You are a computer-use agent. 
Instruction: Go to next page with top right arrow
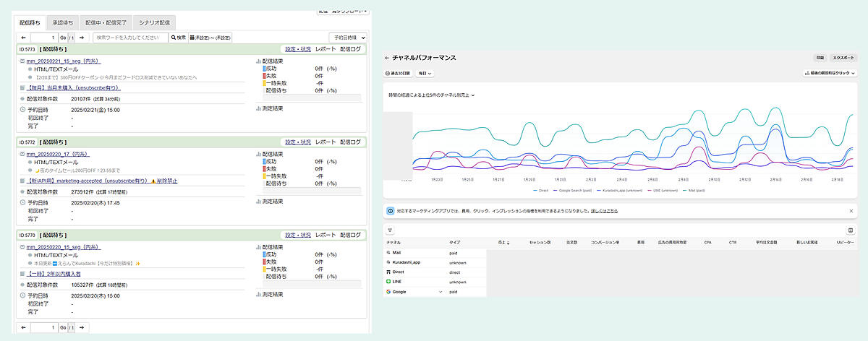click(81, 38)
